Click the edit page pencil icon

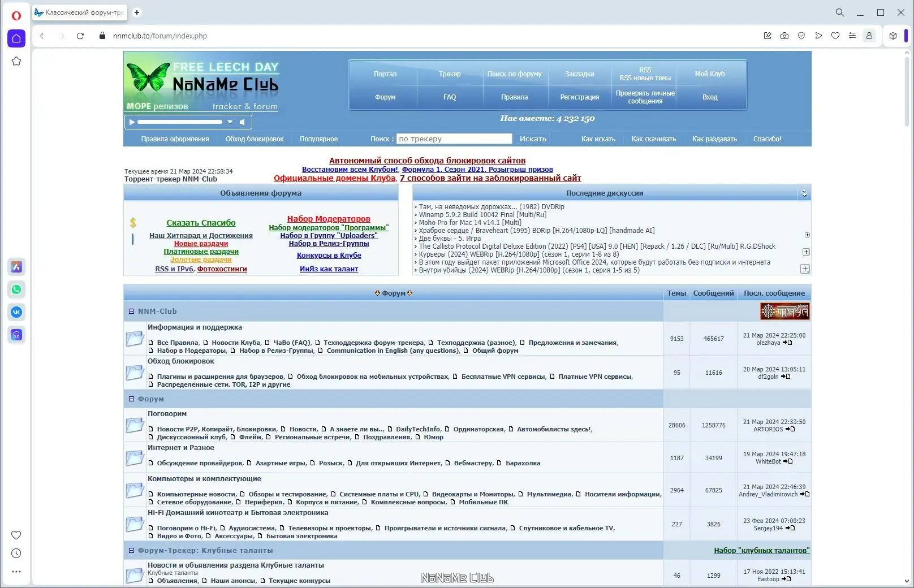[x=768, y=36]
